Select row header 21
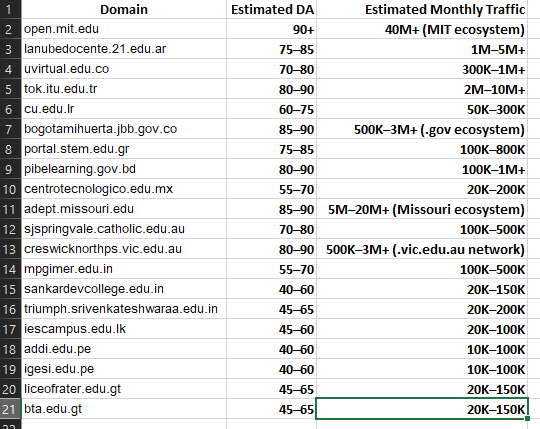The height and width of the screenshot is (429, 540). (10, 409)
